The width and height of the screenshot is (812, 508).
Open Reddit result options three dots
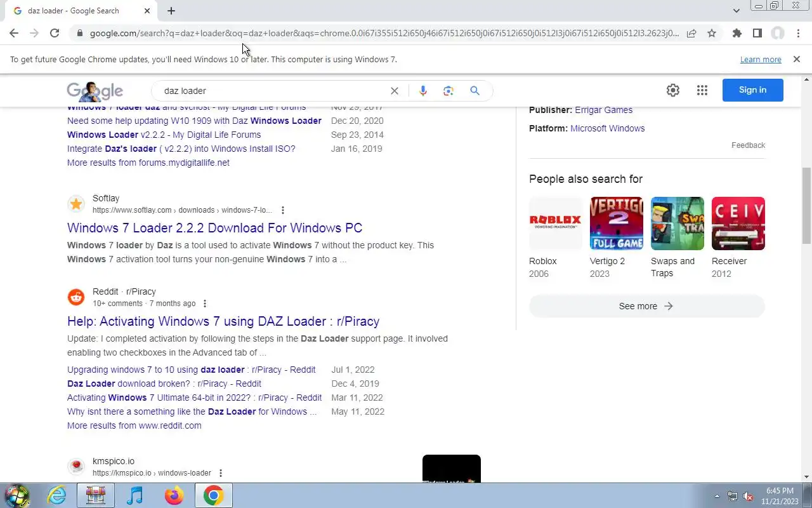204,304
